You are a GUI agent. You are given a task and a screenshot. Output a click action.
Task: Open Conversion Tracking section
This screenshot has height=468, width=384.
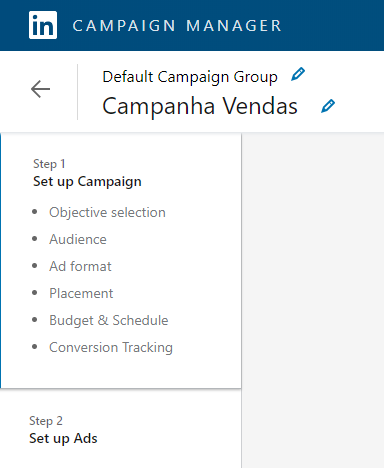click(x=111, y=347)
